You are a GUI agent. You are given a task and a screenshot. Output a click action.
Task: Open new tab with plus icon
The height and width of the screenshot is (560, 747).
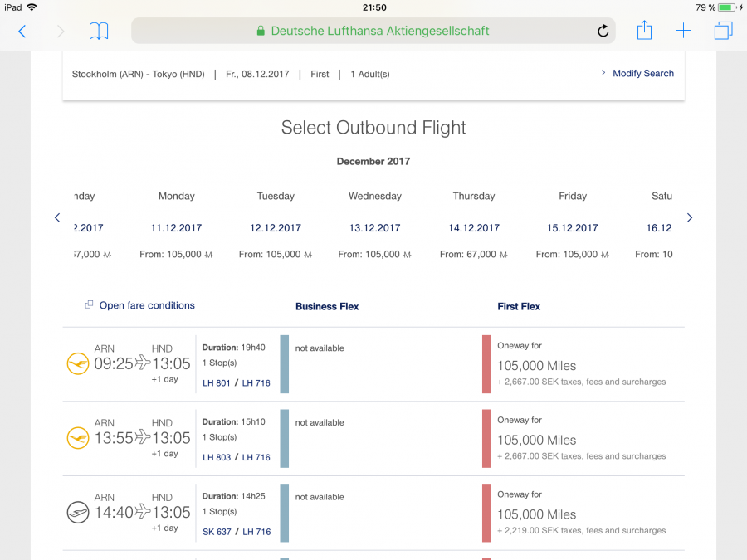click(x=683, y=32)
